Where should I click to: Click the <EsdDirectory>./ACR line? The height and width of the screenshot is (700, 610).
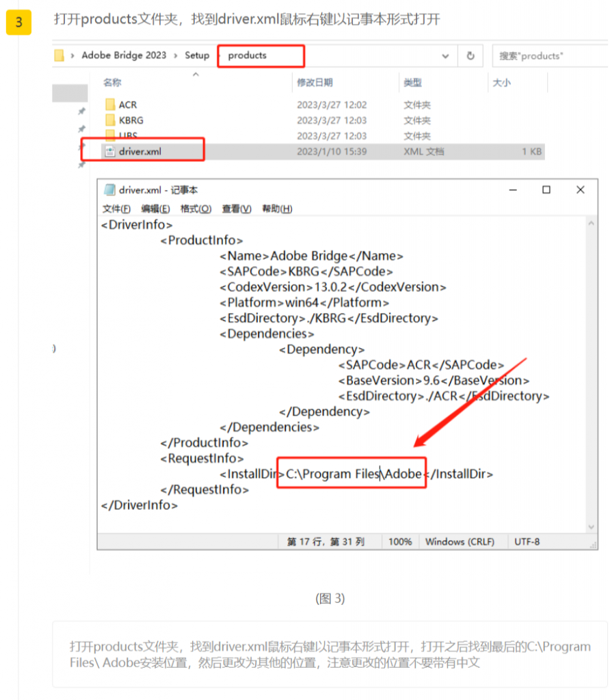coord(444,396)
